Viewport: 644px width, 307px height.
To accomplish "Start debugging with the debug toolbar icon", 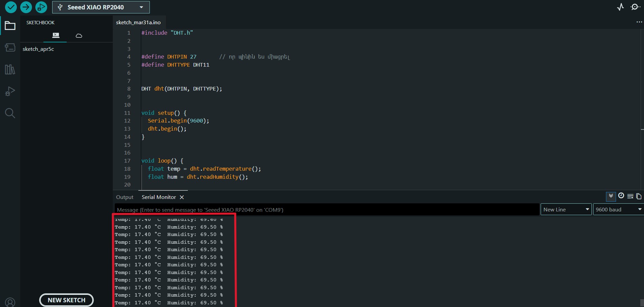I will [41, 7].
